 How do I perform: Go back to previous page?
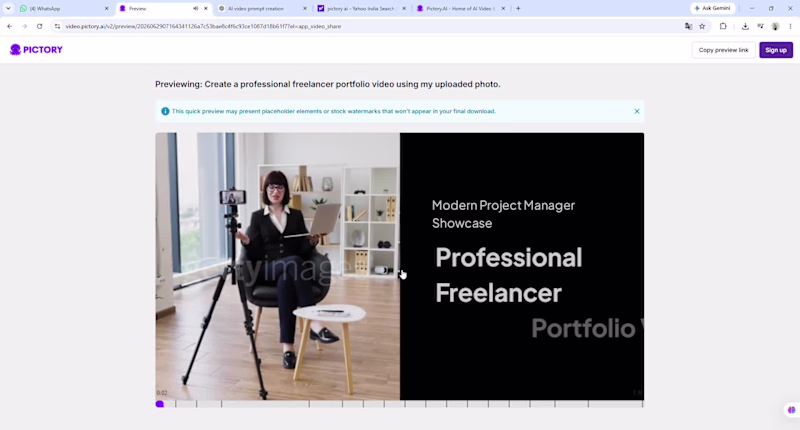[x=10, y=26]
